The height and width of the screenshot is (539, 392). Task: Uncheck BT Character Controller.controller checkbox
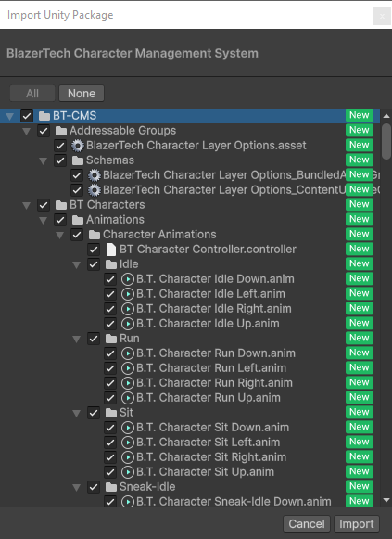[94, 250]
